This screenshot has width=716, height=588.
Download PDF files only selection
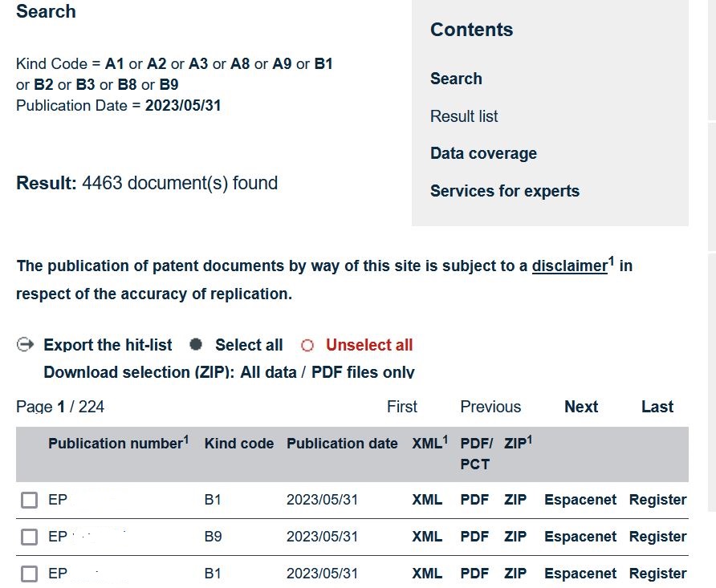[x=363, y=371]
